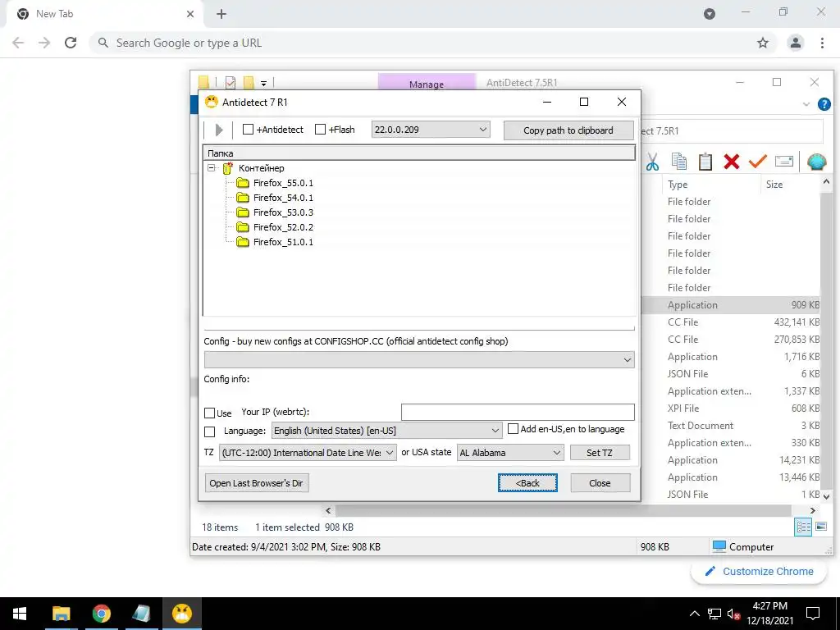Click the Copy documents icon in Explorer toolbar
The width and height of the screenshot is (840, 630).
click(679, 162)
